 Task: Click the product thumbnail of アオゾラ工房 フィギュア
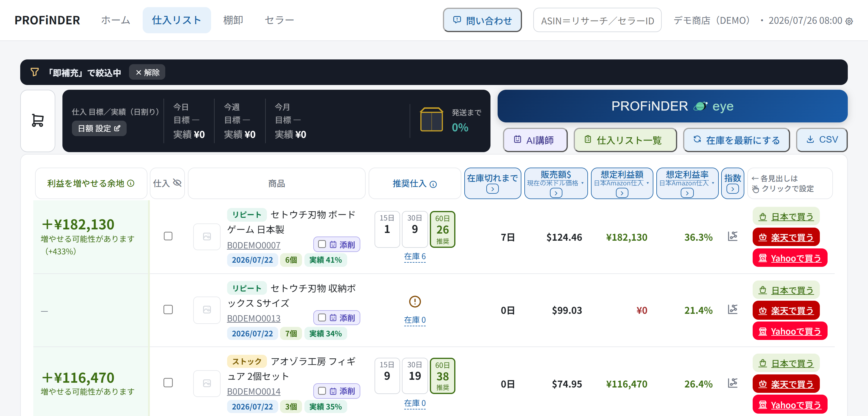pyautogui.click(x=207, y=383)
